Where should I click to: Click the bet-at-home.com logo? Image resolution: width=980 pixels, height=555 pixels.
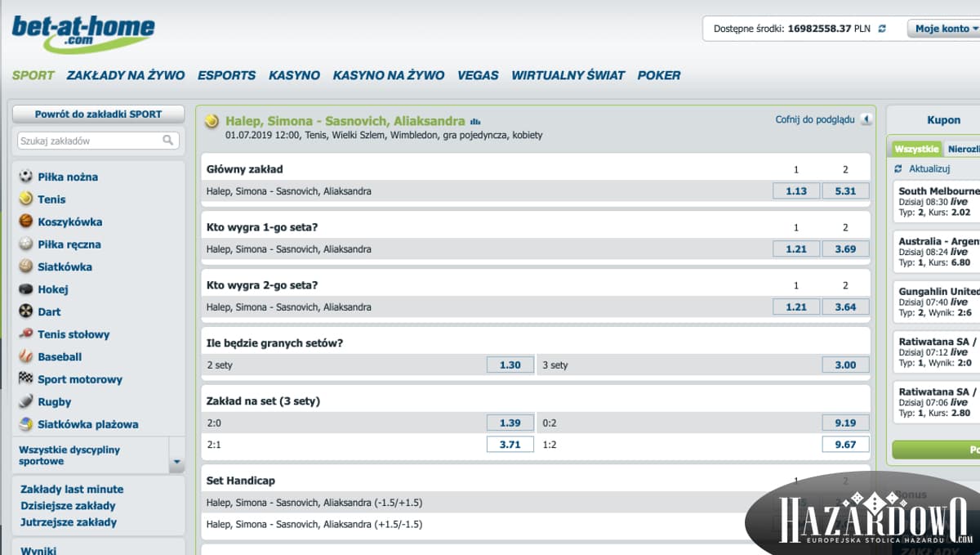tap(83, 33)
